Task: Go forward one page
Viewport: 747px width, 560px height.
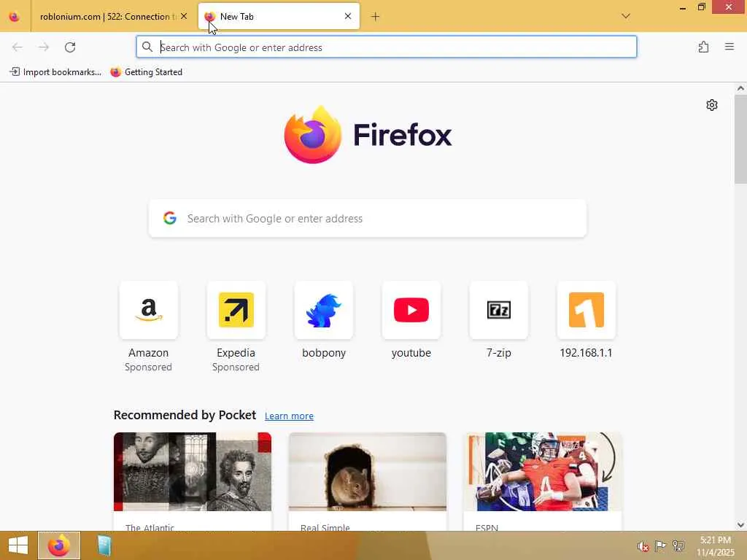Action: click(x=44, y=47)
